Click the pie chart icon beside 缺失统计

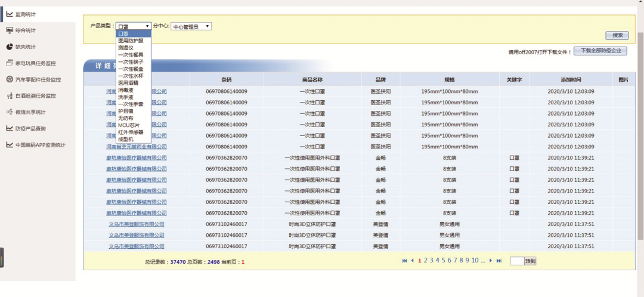(x=10, y=47)
